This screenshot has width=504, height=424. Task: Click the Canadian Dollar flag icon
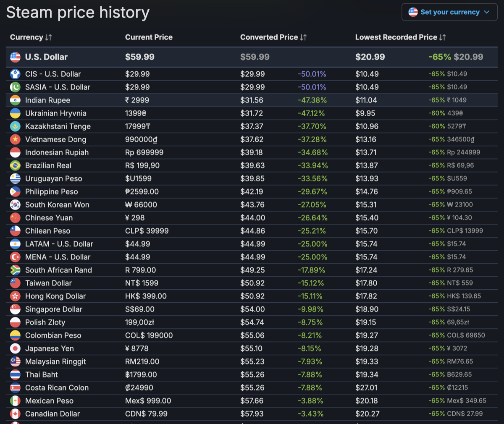[15, 414]
